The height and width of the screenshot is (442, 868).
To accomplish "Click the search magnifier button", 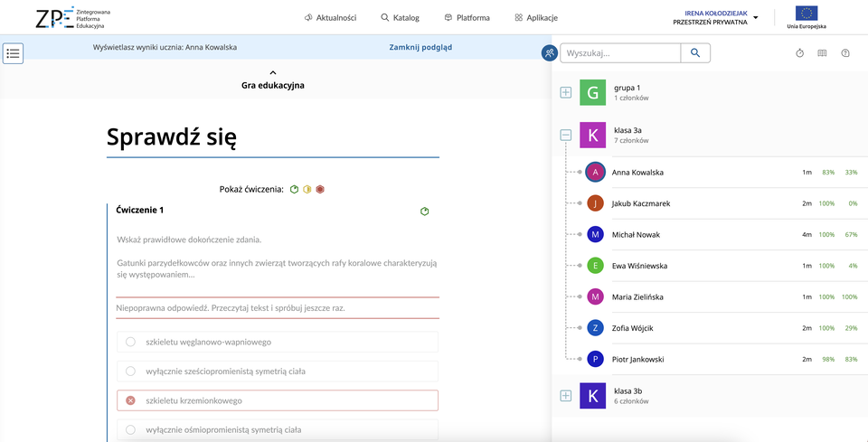I will (694, 53).
